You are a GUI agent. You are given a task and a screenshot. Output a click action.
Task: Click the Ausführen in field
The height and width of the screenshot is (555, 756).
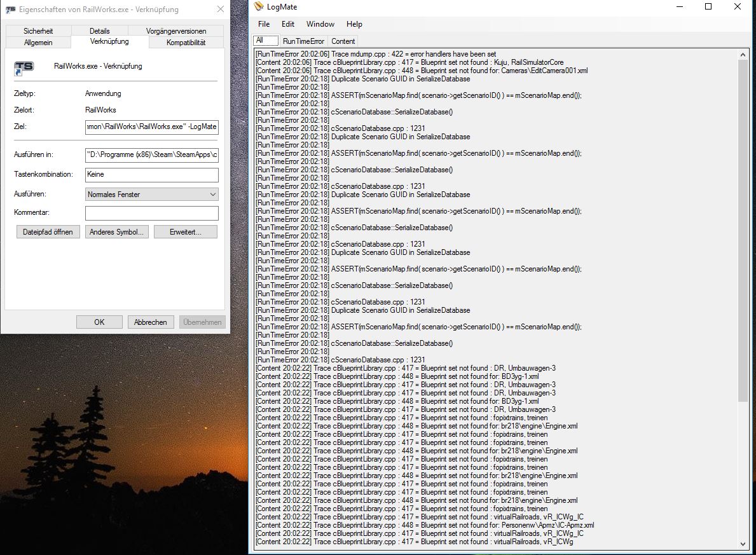152,154
